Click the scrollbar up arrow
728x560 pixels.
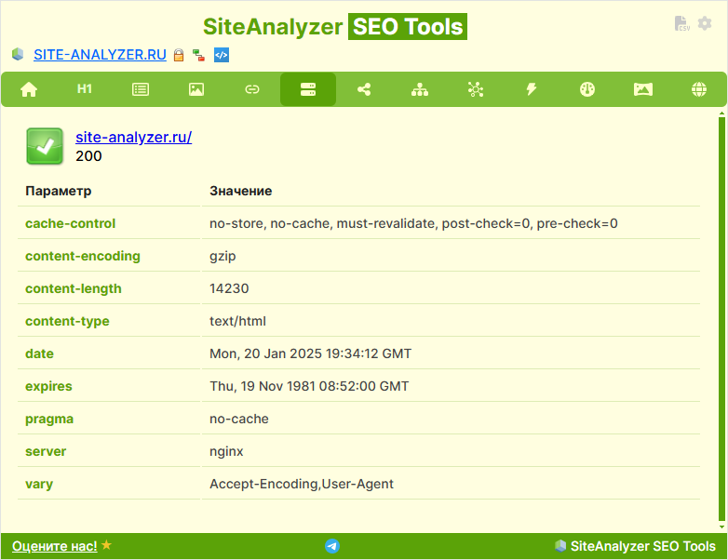pyautogui.click(x=721, y=113)
